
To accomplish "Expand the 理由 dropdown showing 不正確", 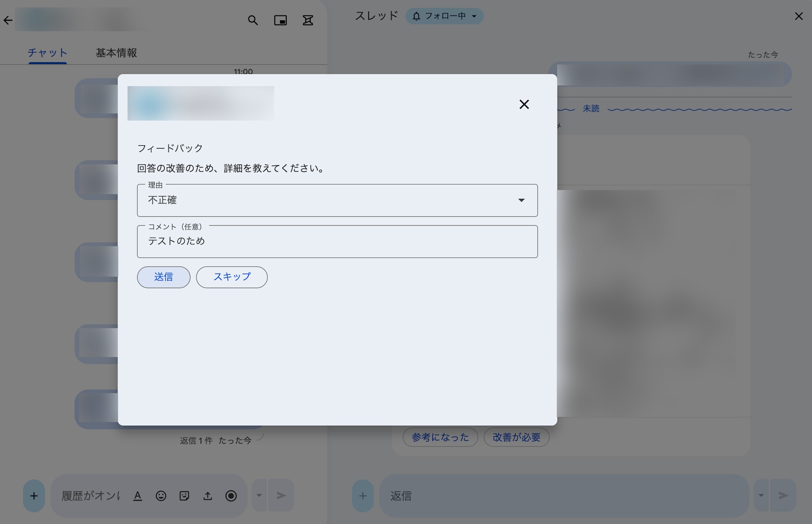I will point(337,200).
